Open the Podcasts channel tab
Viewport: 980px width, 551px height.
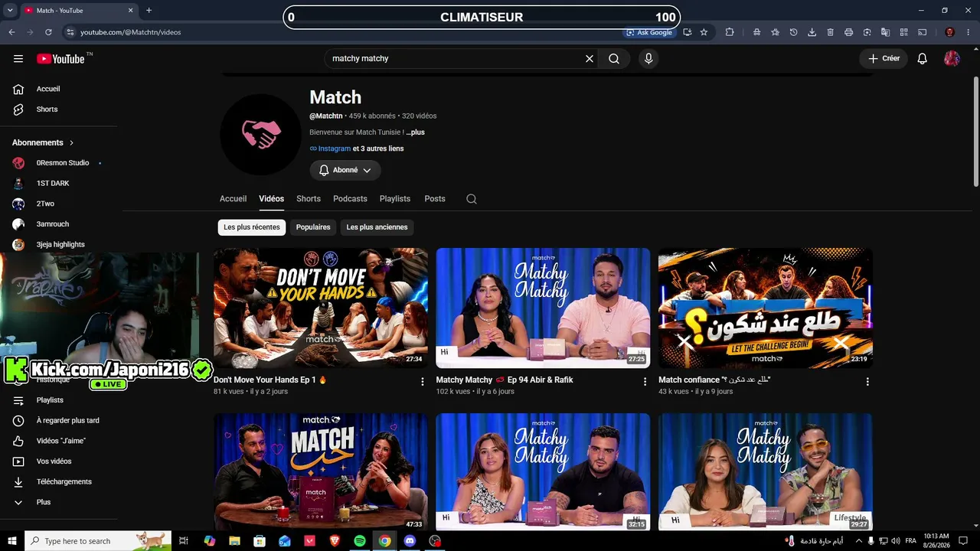pyautogui.click(x=350, y=199)
